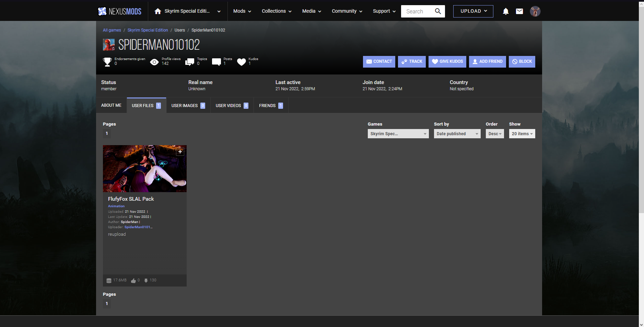
Task: Click page 1 in bottom pagination
Action: click(107, 304)
